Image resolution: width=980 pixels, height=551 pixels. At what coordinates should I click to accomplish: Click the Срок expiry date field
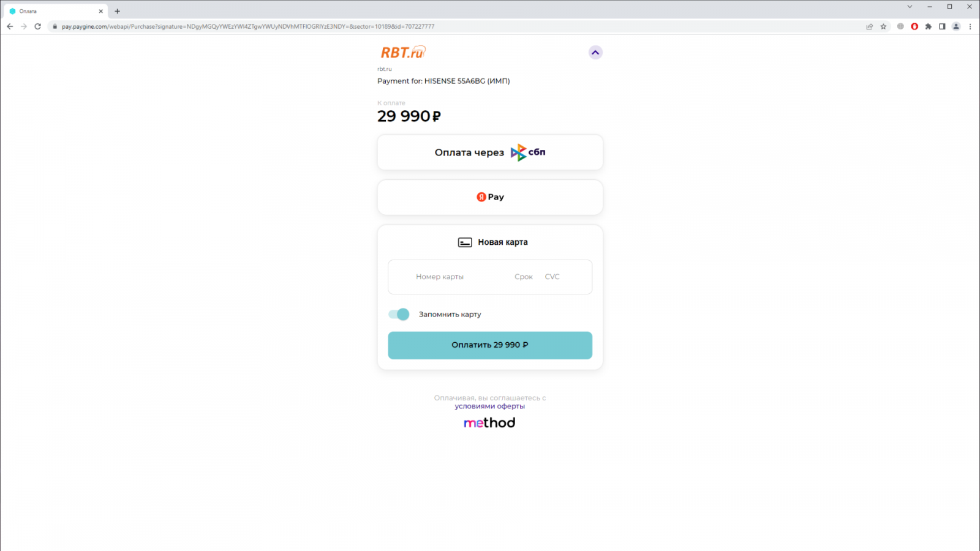(524, 277)
